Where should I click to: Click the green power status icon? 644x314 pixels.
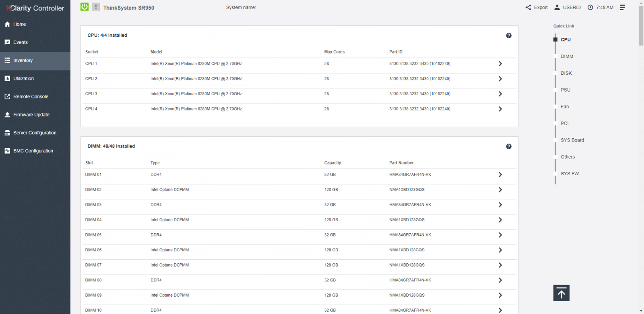(x=85, y=7)
